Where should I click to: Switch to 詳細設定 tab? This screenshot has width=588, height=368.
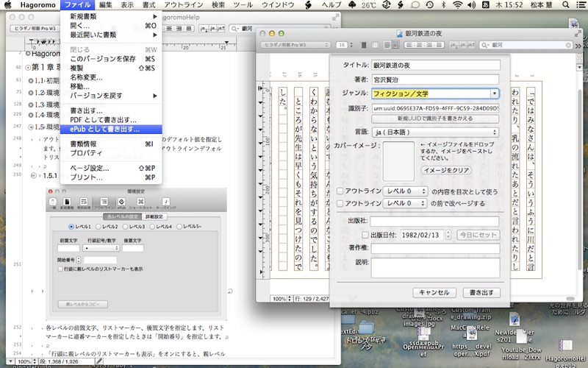(154, 216)
